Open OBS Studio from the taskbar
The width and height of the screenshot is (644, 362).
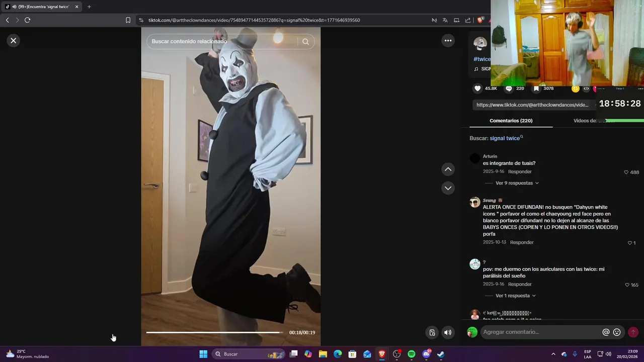click(x=396, y=354)
